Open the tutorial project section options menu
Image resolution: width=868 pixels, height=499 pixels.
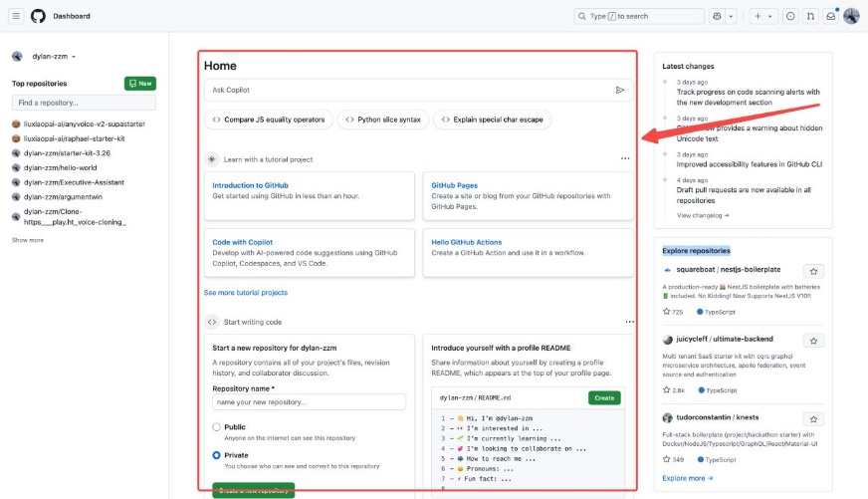click(x=625, y=158)
